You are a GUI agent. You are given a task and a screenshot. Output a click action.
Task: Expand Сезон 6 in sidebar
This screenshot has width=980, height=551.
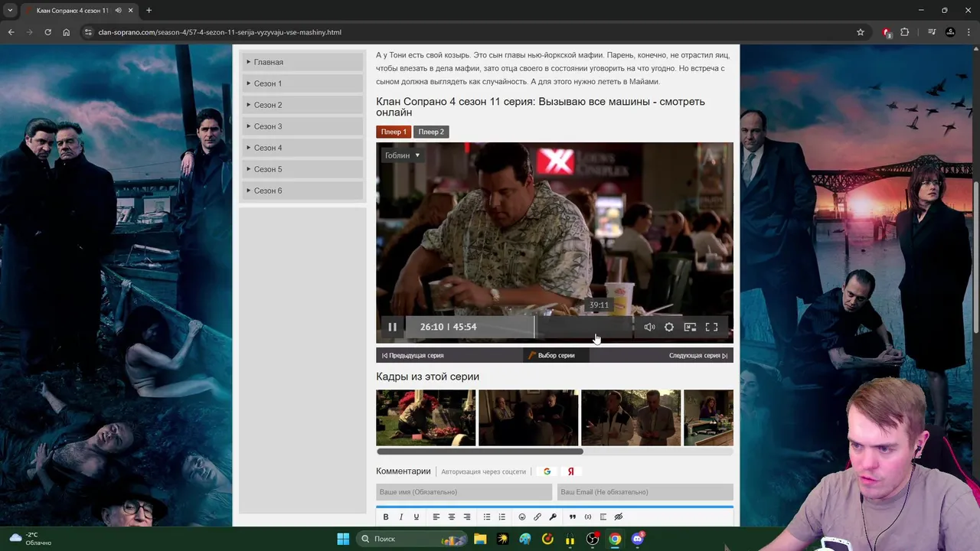click(302, 191)
